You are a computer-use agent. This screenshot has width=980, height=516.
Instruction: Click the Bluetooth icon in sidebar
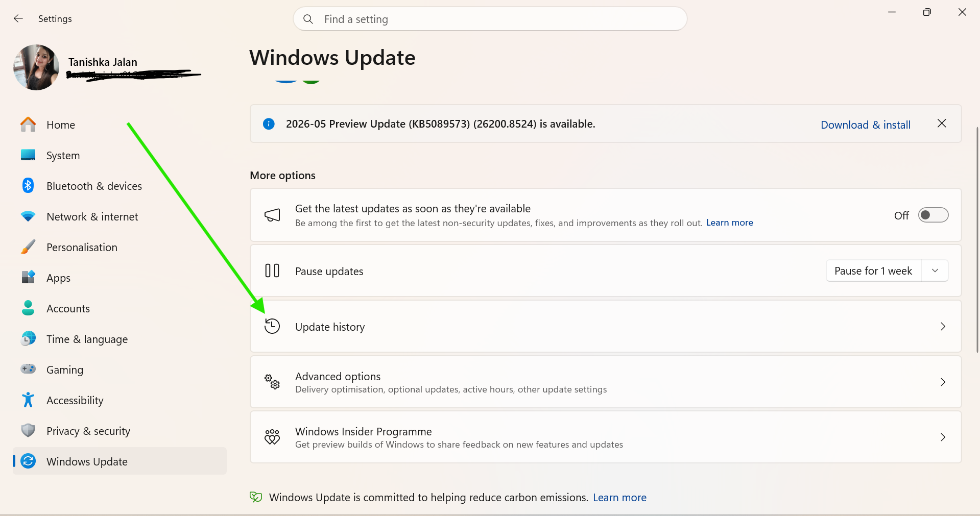28,186
